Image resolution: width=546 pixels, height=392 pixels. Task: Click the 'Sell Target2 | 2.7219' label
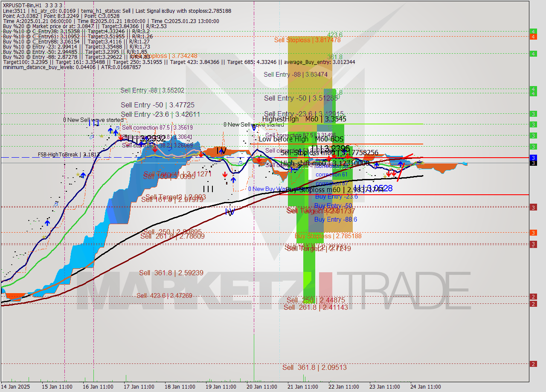(x=319, y=249)
